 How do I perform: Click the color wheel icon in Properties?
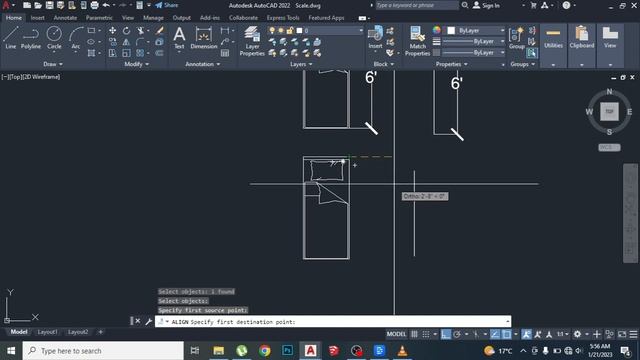click(437, 30)
